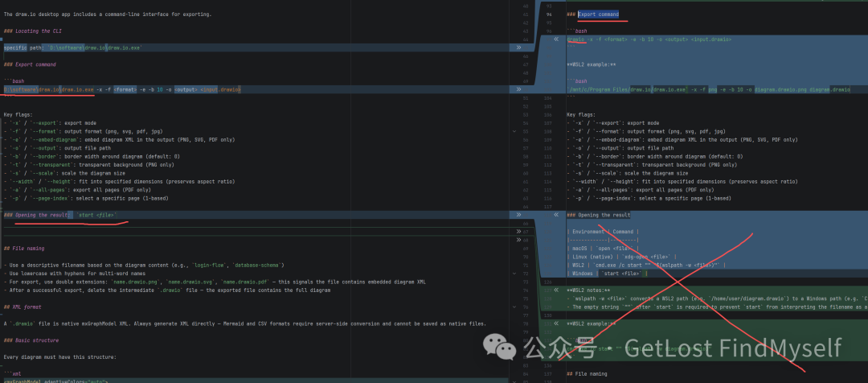Click '--border' flag line in left pane

pos(92,156)
